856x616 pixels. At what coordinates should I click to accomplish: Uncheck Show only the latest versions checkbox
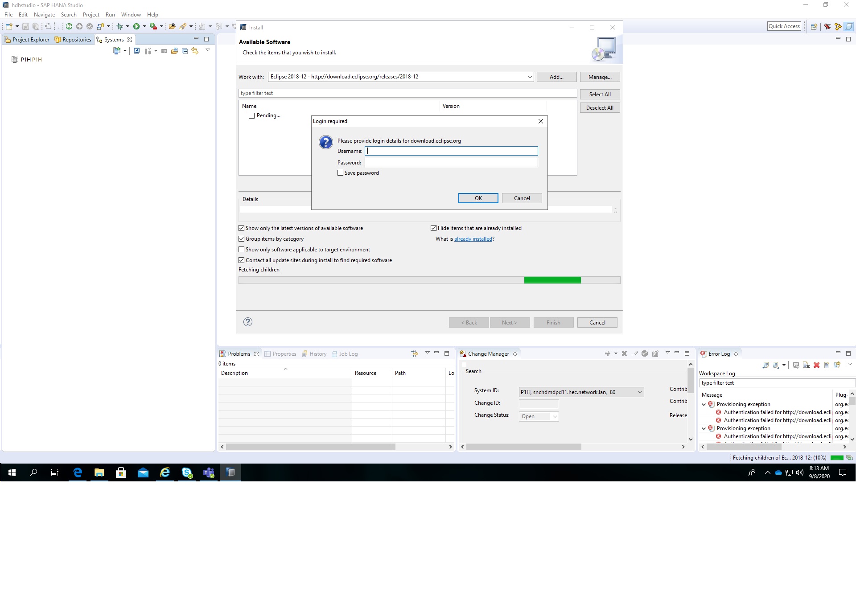[x=242, y=228]
